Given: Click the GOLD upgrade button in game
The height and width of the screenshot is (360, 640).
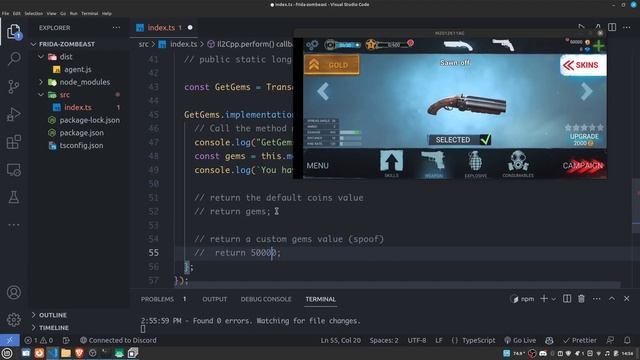Looking at the screenshot, I should pyautogui.click(x=331, y=65).
